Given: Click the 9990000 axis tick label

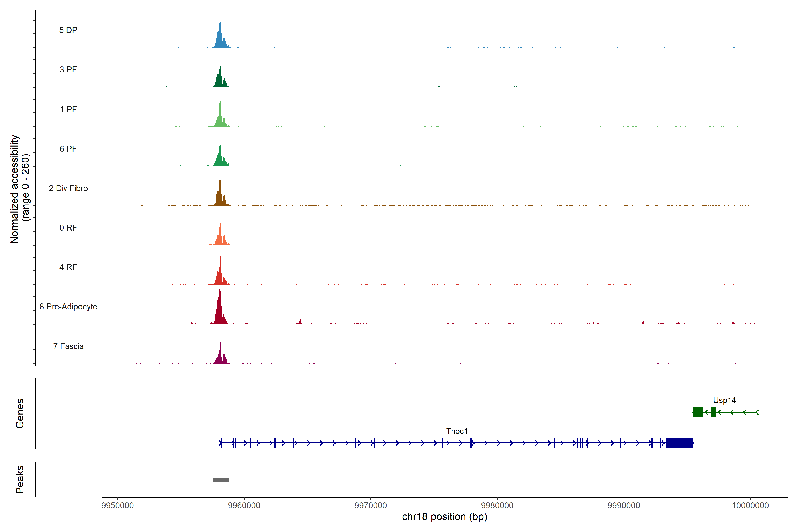Looking at the screenshot, I should click(x=624, y=506).
